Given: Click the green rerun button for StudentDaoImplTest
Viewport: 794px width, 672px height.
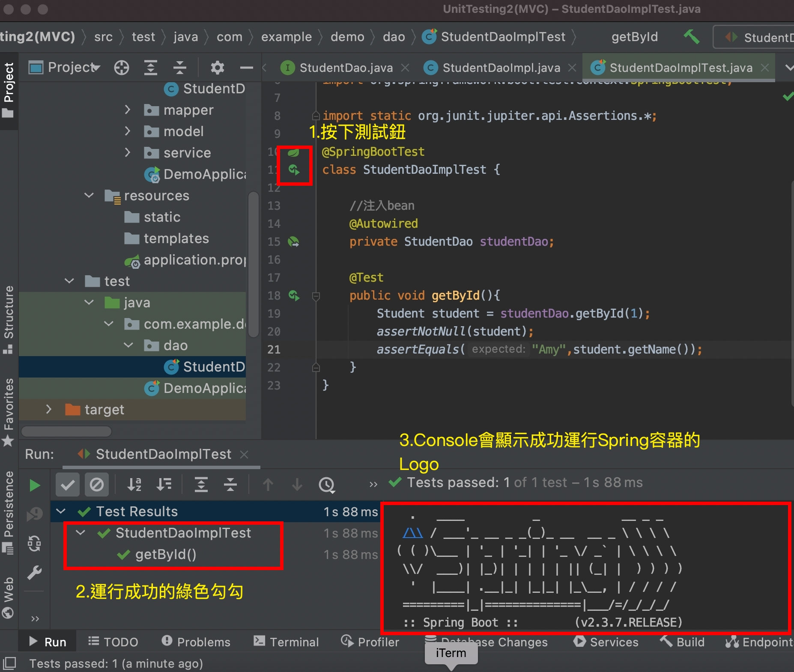Looking at the screenshot, I should tap(34, 485).
